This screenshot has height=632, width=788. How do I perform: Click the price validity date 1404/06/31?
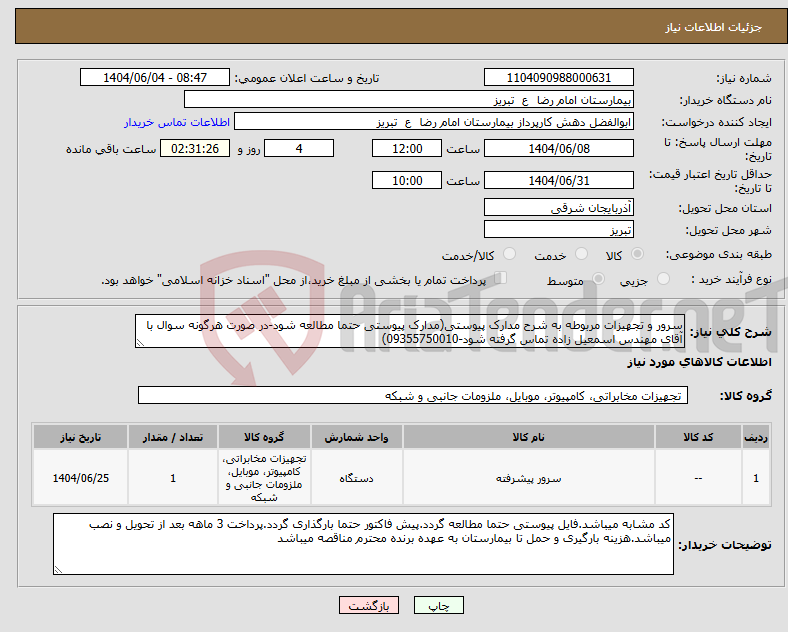[558, 180]
